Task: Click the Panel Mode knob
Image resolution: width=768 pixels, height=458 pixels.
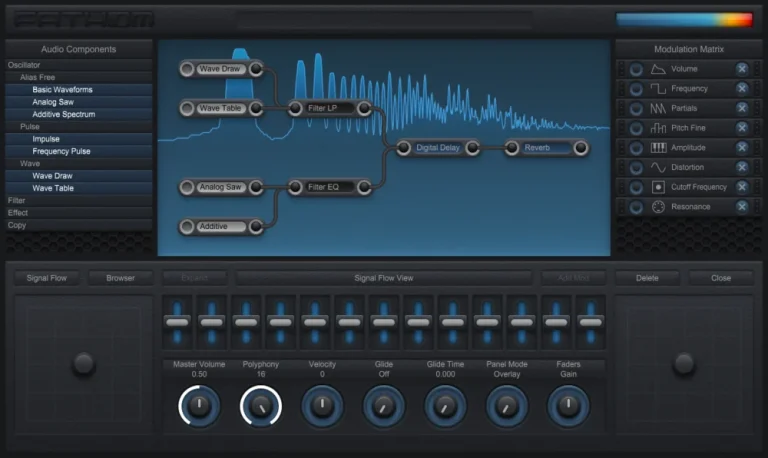Action: [507, 406]
